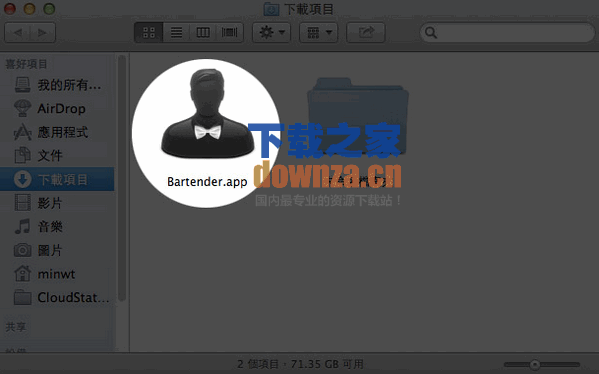The image size is (599, 374).
Task: Click the sidebar scrollbar
Action: tap(122, 178)
